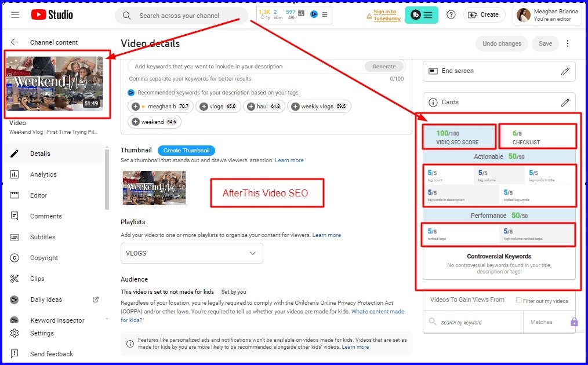Open the Analytics sidebar section

coord(43,174)
